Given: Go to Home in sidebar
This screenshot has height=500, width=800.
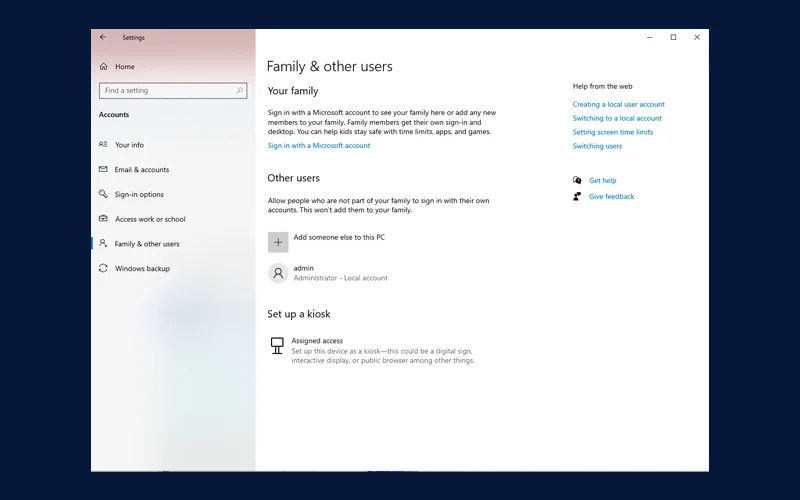Looking at the screenshot, I should 125,66.
